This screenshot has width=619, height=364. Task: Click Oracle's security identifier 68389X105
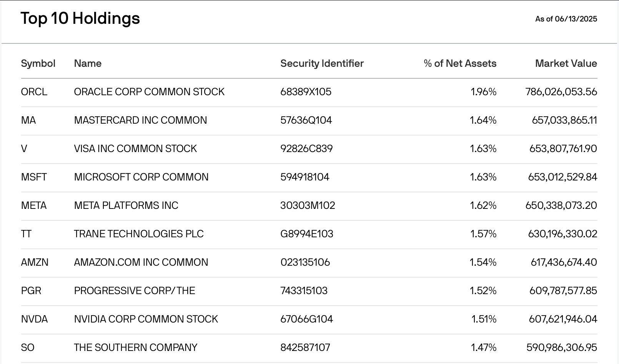coord(306,92)
